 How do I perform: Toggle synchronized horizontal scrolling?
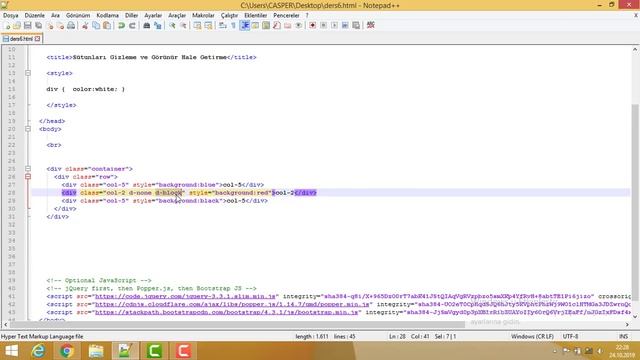point(209,25)
